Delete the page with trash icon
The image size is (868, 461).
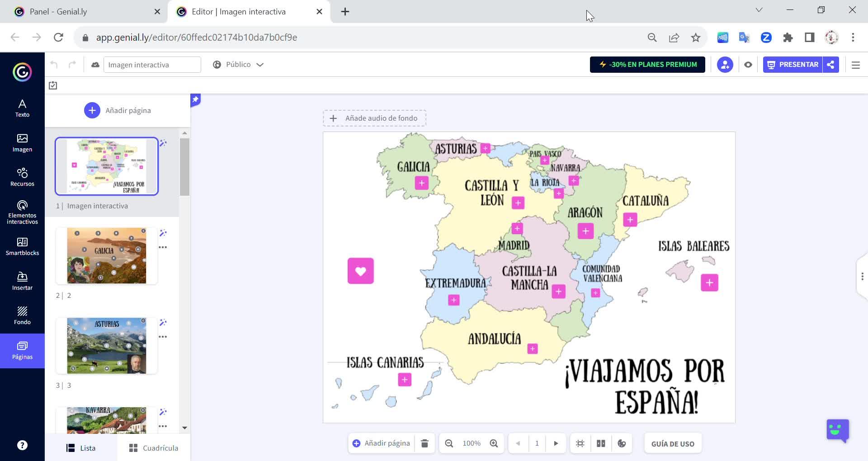click(x=425, y=443)
